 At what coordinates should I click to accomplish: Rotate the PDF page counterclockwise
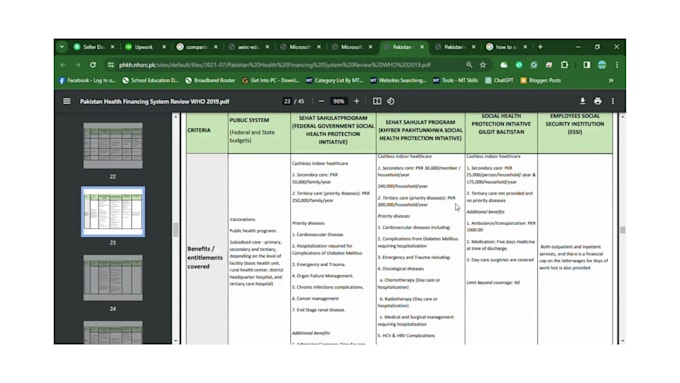coord(391,101)
